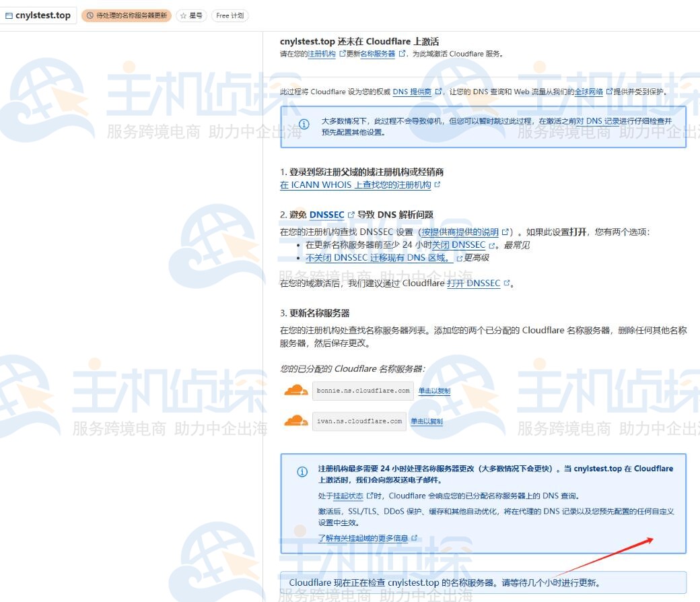Click Cloudflare cloud icon beside ivan nameserver

coord(296,422)
